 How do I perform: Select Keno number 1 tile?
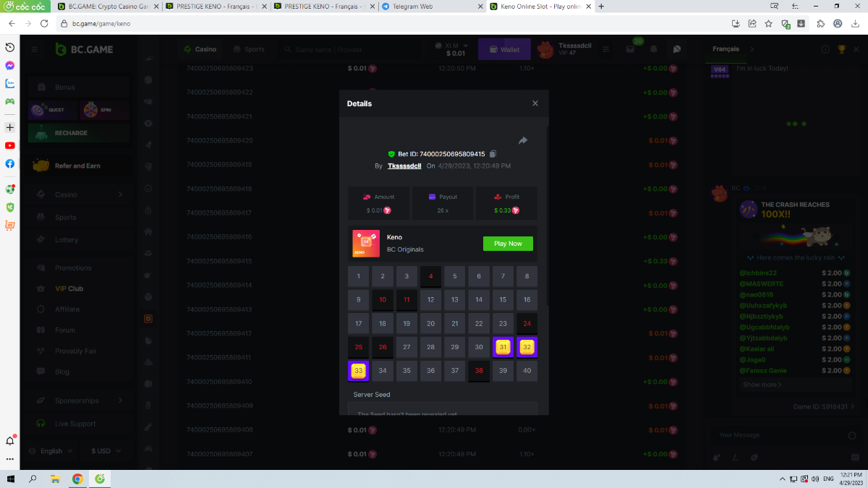358,276
